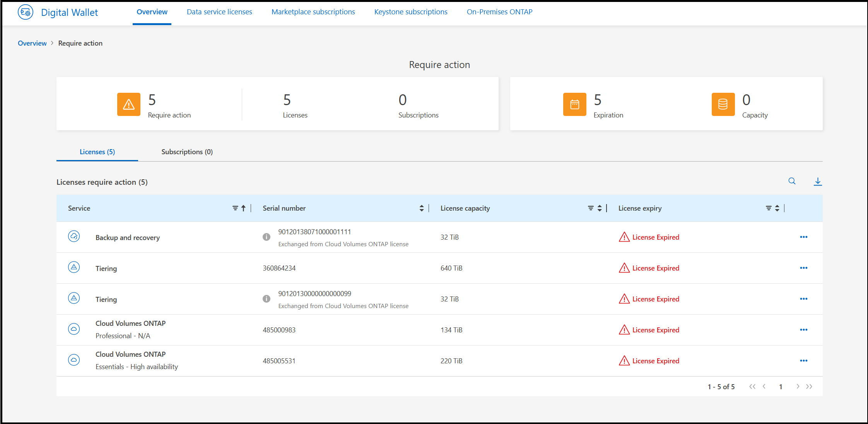
Task: Click the expired warning icon for Backup and recovery
Action: point(624,237)
